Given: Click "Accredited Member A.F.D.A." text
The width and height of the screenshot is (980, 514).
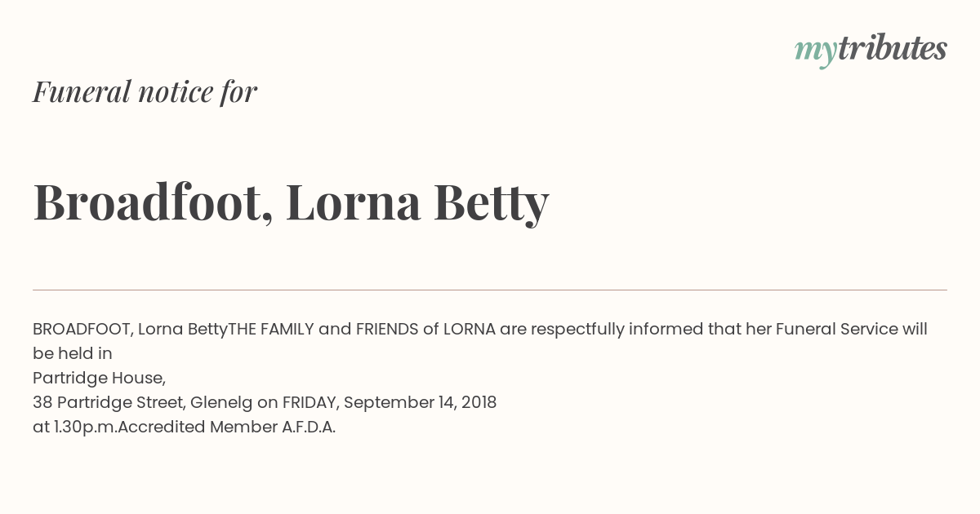Looking at the screenshot, I should [x=227, y=428].
